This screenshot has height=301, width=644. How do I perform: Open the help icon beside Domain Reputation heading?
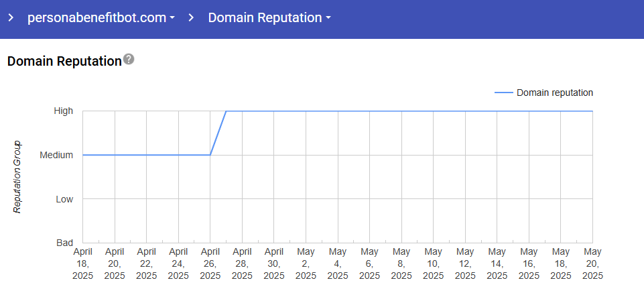129,60
